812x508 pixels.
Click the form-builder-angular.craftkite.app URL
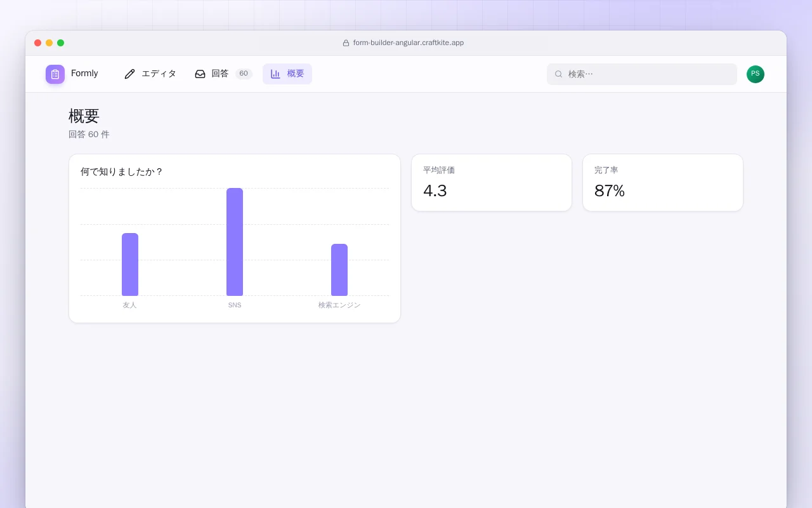coord(409,43)
